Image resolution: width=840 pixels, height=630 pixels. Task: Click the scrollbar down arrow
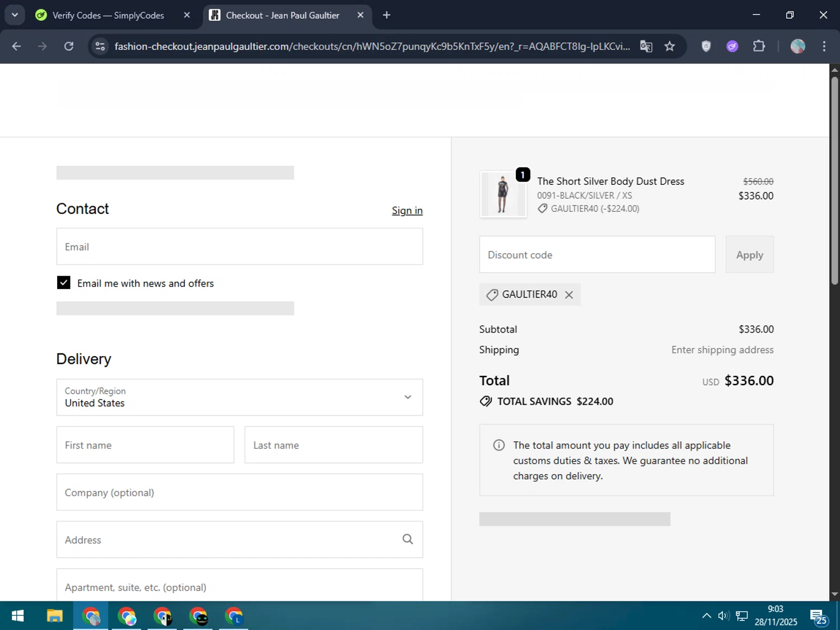click(x=834, y=594)
